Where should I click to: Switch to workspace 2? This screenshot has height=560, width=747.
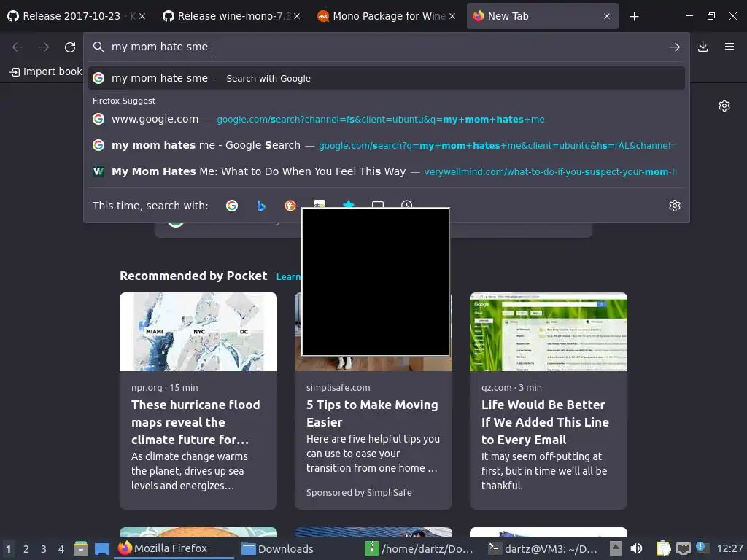(x=26, y=549)
